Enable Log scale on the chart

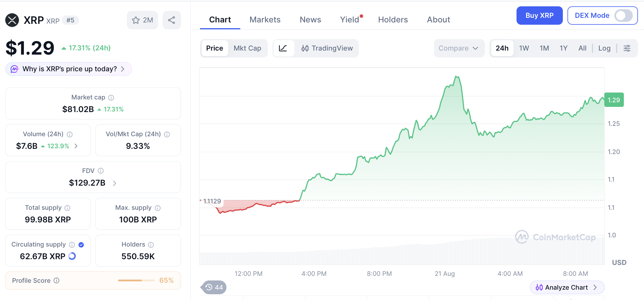(x=604, y=48)
